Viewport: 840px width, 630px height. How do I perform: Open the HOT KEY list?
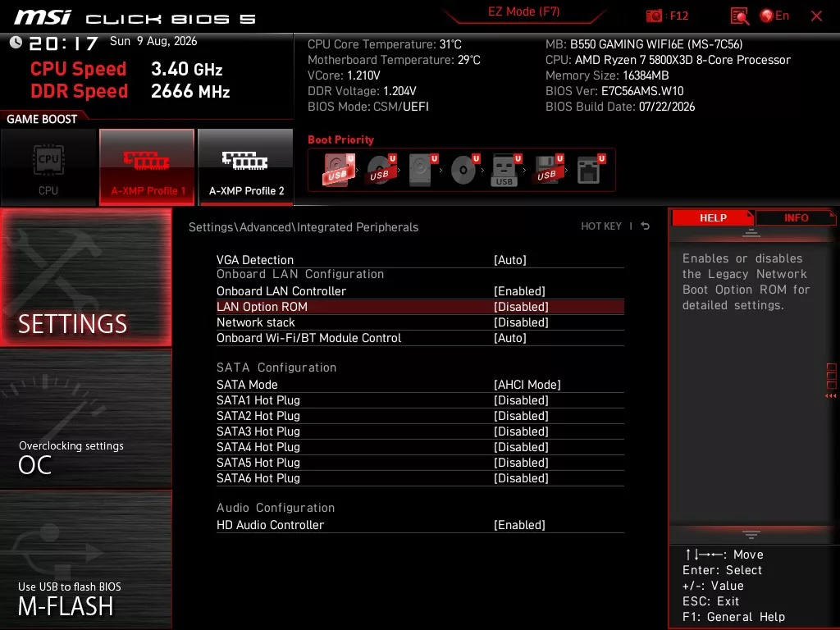tap(601, 226)
